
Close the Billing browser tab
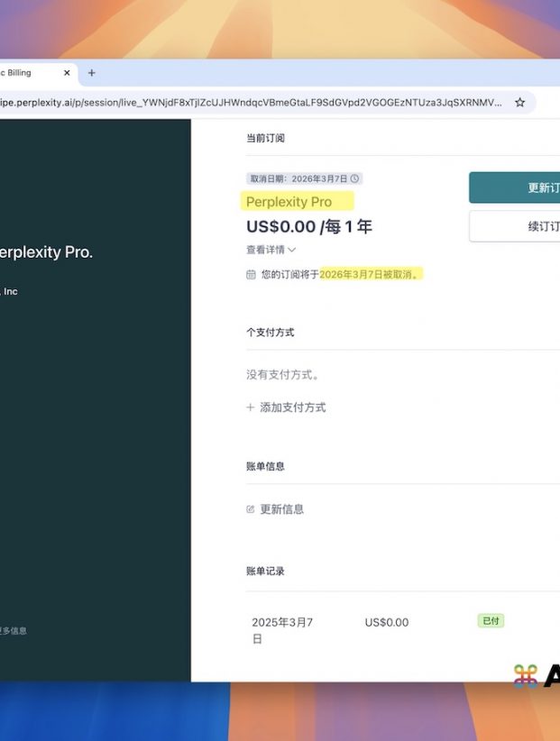click(x=67, y=73)
